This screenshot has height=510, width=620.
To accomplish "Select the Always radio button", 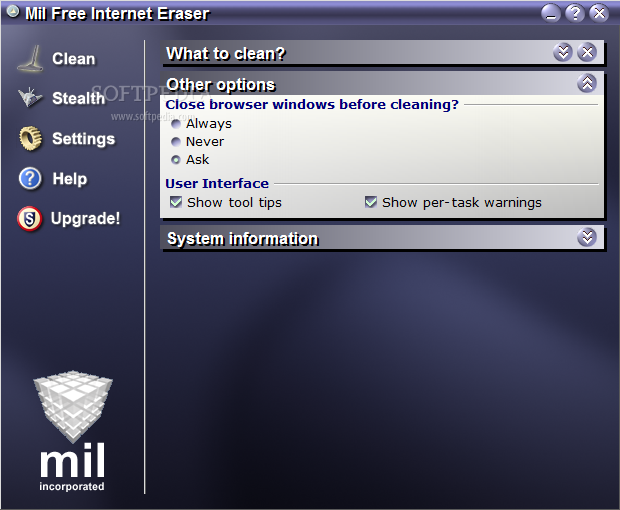I will (176, 124).
